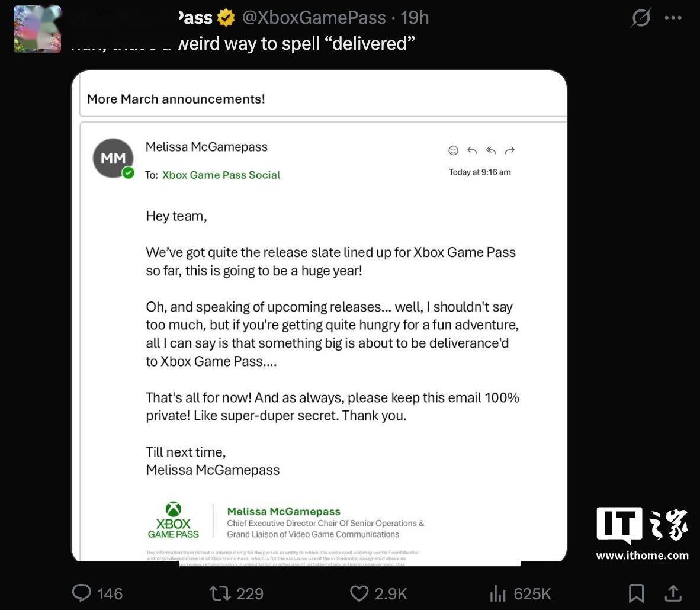The width and height of the screenshot is (700, 610).
Task: Bookmark this tweet
Action: (636, 593)
